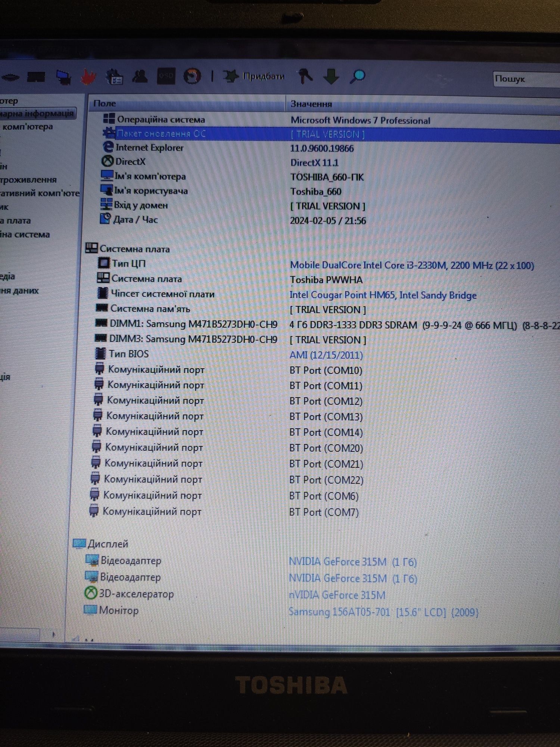Open the SensorPanel gauge toolbar icon

tap(192, 76)
